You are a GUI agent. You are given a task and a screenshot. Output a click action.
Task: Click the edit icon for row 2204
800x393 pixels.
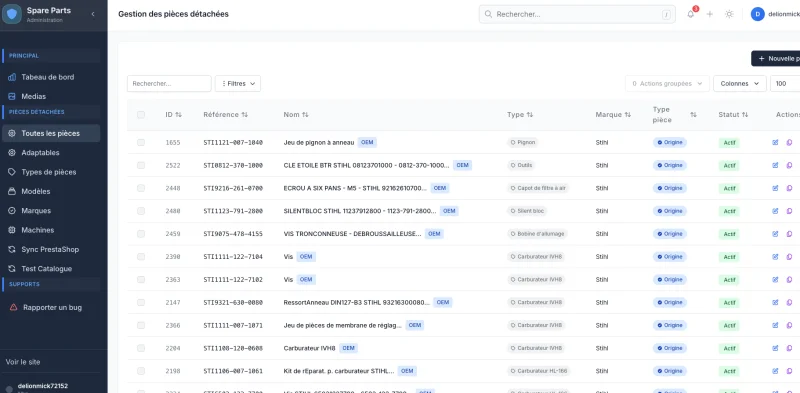pyautogui.click(x=775, y=348)
